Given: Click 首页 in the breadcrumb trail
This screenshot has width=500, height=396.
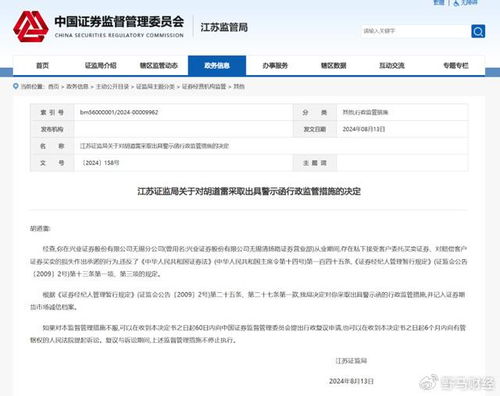Looking at the screenshot, I should pyautogui.click(x=54, y=87).
